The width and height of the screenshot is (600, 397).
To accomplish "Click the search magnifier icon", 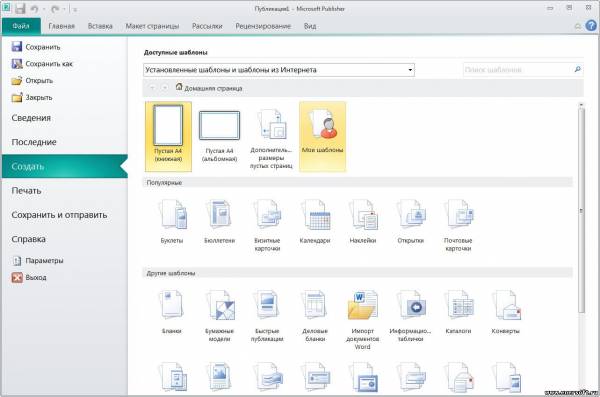I will (x=577, y=69).
